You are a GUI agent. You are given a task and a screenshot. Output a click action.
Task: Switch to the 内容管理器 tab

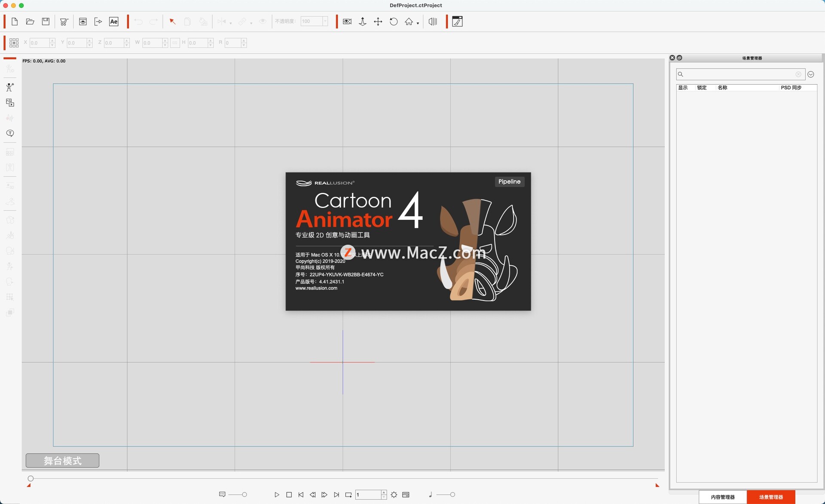(723, 497)
